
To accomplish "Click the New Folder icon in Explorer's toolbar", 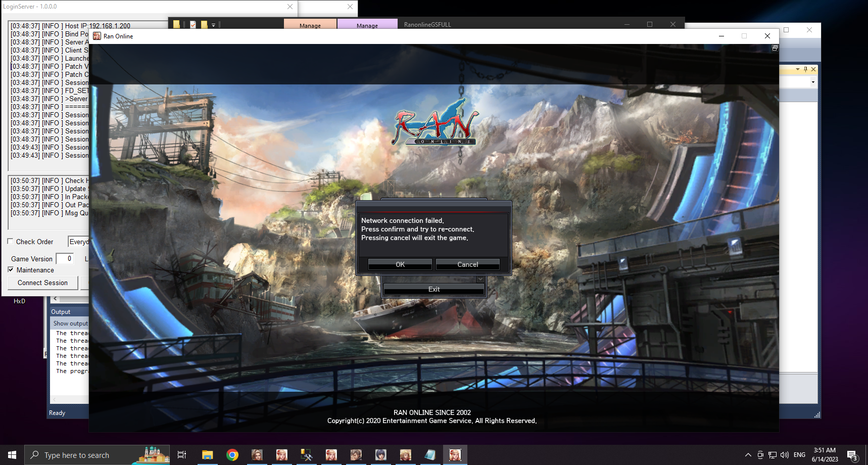I will coord(204,24).
